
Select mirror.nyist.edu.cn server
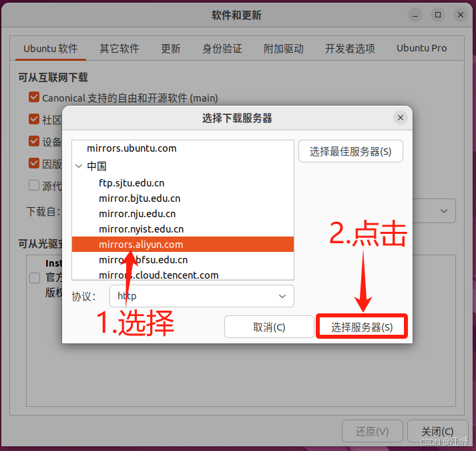pos(183,229)
